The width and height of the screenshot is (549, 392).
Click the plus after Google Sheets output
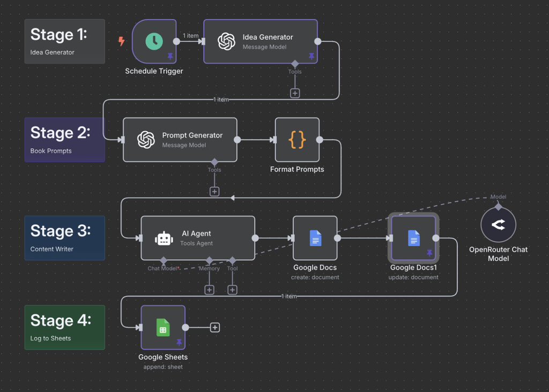214,327
